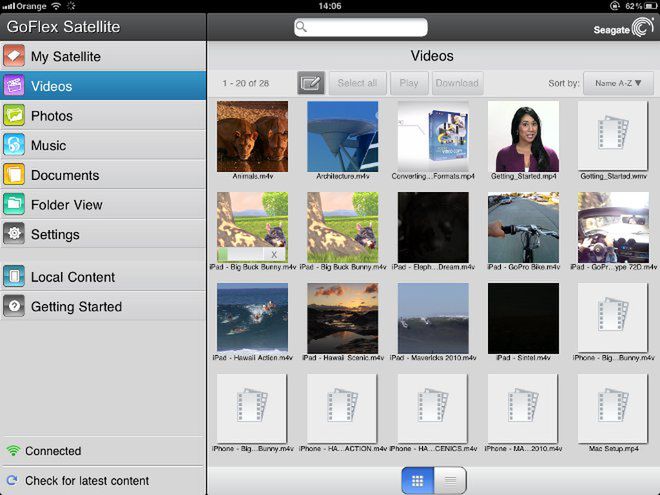660x495 pixels.
Task: Tap the Getting Started label
Action: point(76,306)
